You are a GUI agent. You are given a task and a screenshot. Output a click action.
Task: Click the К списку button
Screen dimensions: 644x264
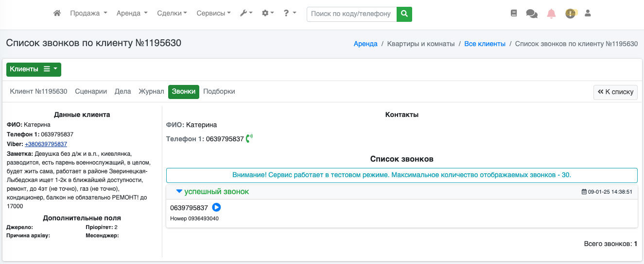(615, 92)
